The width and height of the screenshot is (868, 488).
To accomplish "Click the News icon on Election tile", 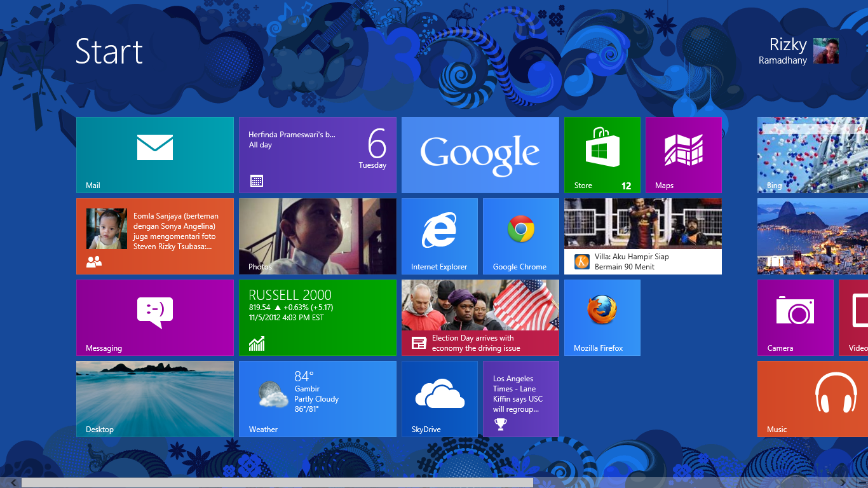I will (x=419, y=343).
